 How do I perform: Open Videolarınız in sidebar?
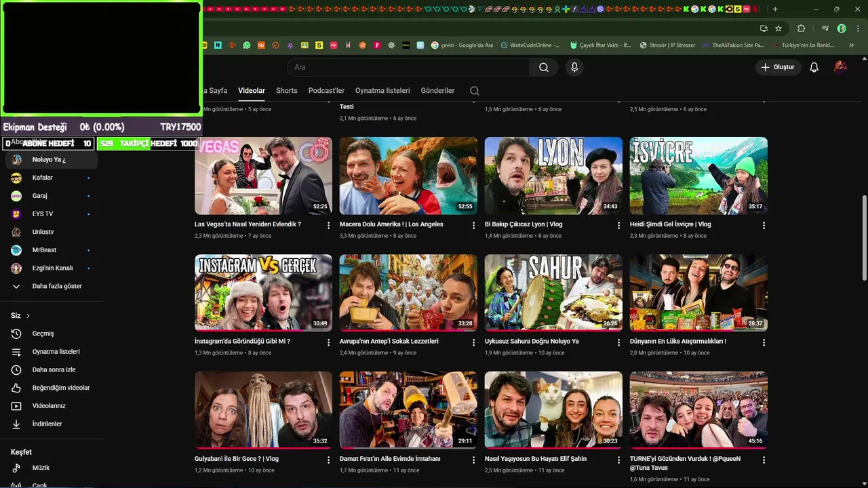coord(52,406)
